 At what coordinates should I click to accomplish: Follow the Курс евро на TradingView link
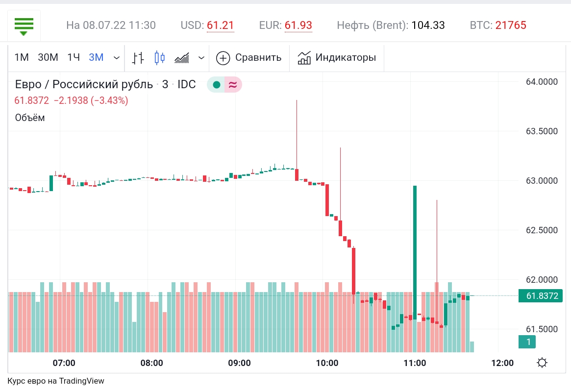[56, 381]
